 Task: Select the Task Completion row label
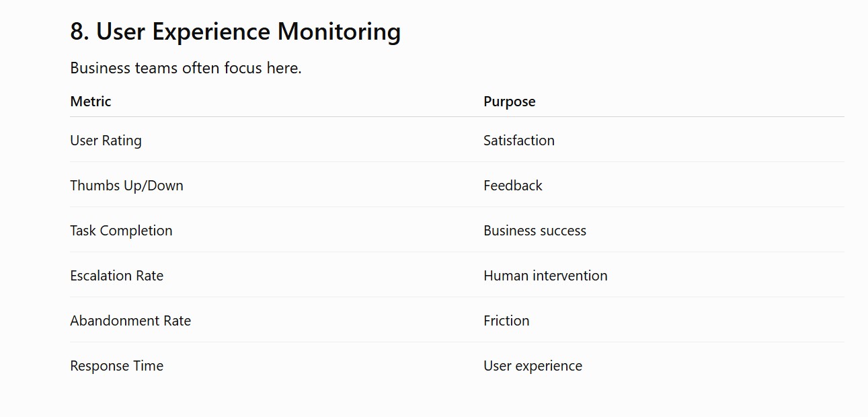click(121, 231)
